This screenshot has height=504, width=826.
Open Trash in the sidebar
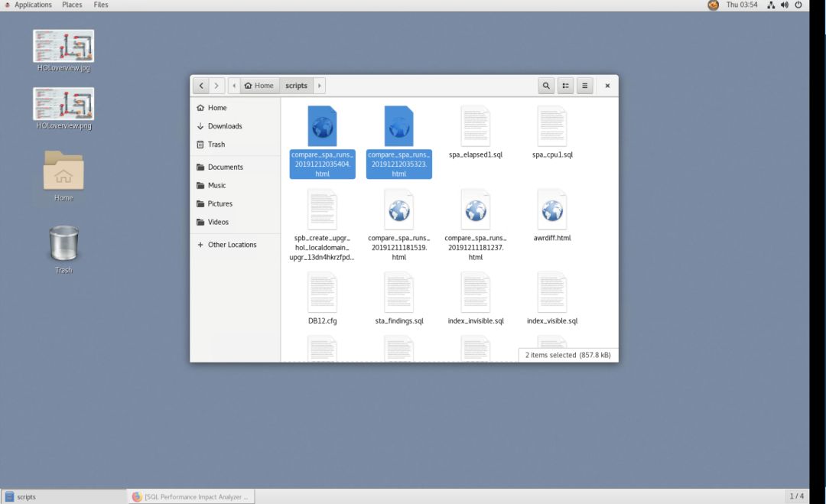(x=235, y=145)
